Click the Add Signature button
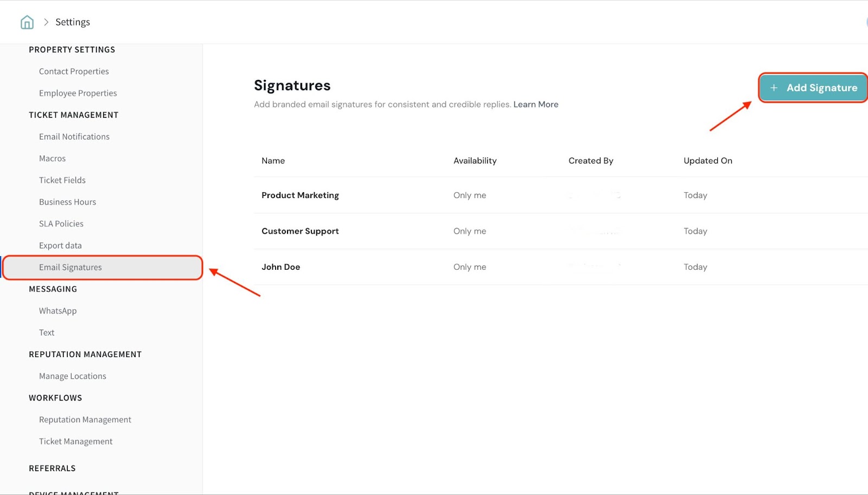Screen dimensions: 868x495 coord(813,88)
